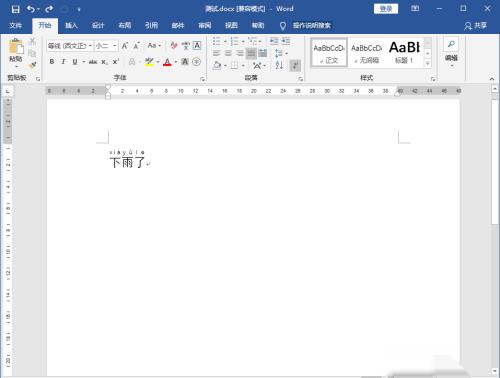Image resolution: width=500 pixels, height=378 pixels.
Task: Click the 登录 sign-in button
Action: tap(386, 9)
